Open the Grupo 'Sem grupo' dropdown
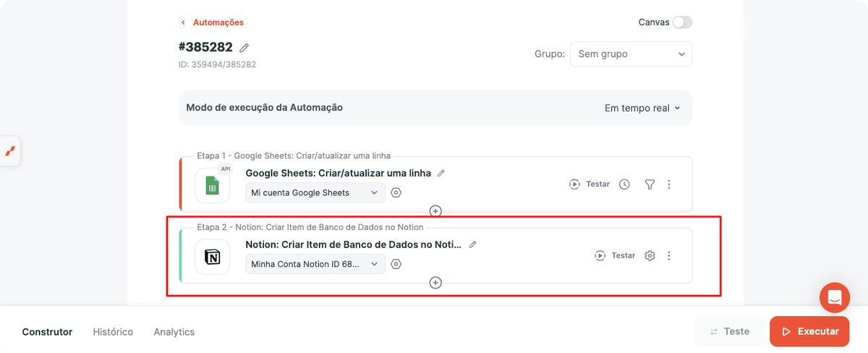The image size is (868, 353). tap(631, 54)
